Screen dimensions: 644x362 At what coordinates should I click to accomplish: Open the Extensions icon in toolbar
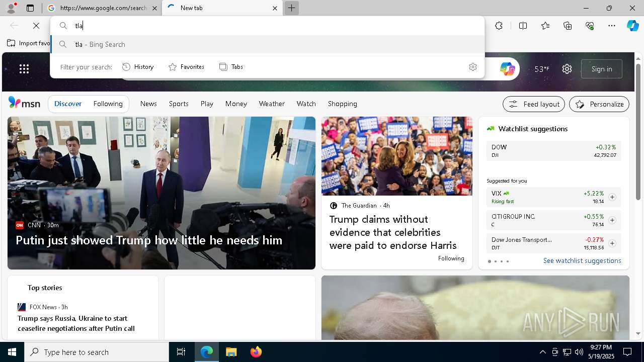499,26
